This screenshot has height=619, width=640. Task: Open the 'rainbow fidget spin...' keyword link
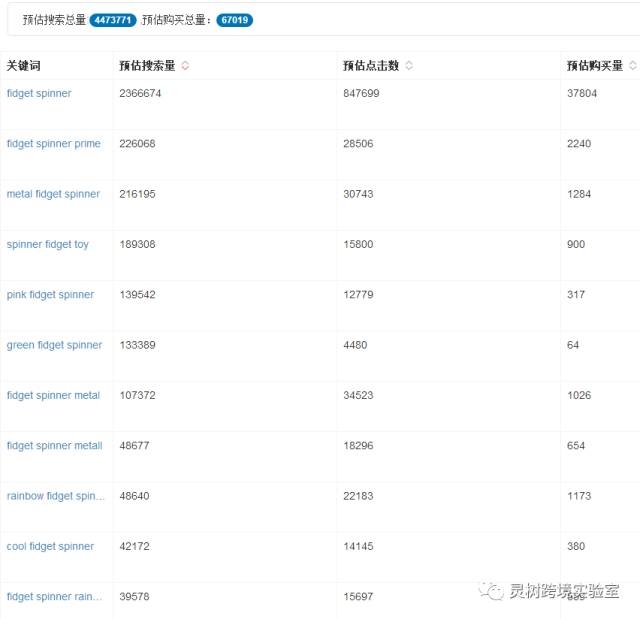pyautogui.click(x=56, y=496)
